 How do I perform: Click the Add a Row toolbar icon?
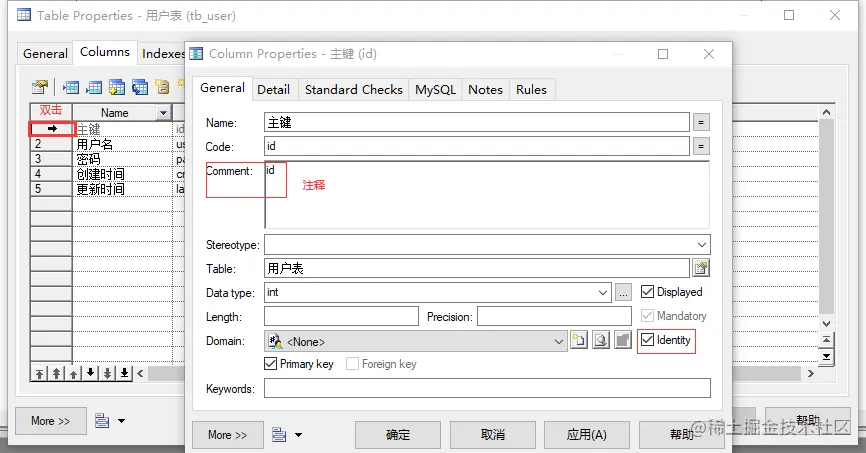point(94,87)
